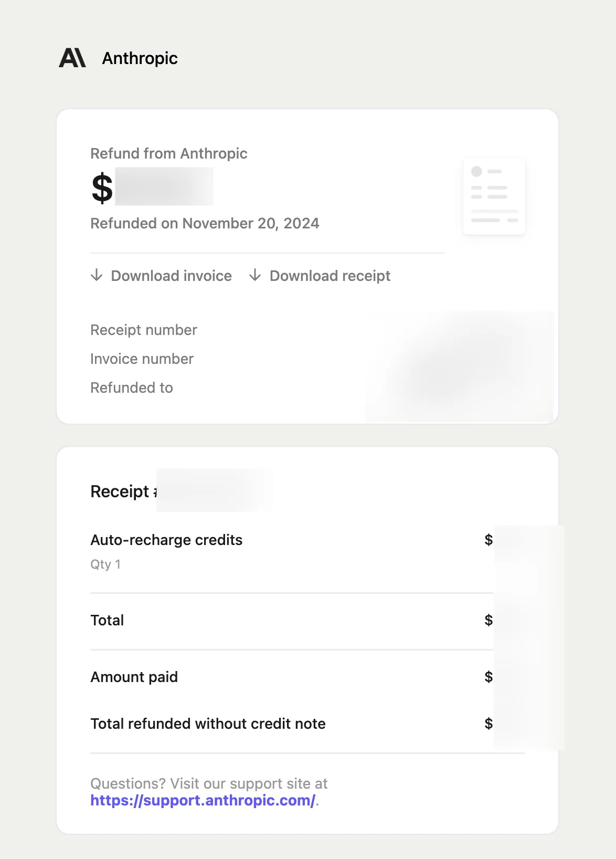616x859 pixels.
Task: Click the Anthropic brand name text
Action: pos(140,58)
